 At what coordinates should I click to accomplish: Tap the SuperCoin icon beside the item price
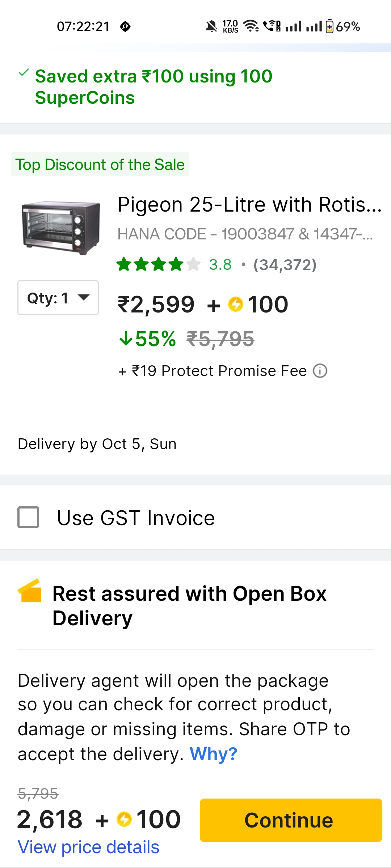236,304
